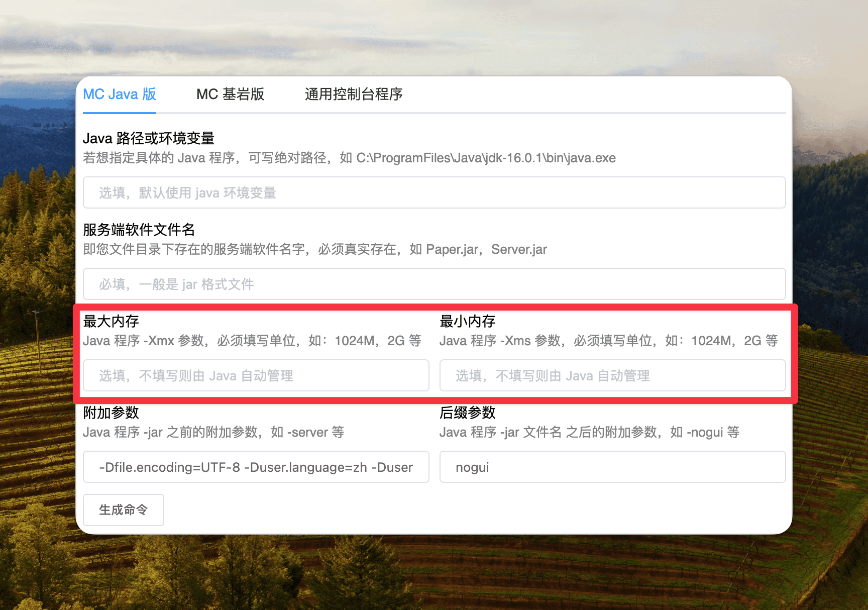Click the '最小内存' heading label

click(x=468, y=321)
